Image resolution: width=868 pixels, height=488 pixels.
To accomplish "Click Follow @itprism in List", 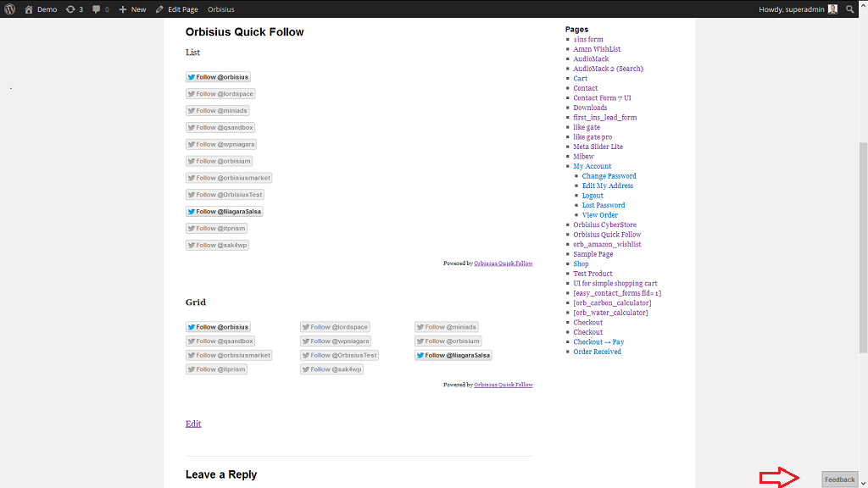I will (216, 228).
